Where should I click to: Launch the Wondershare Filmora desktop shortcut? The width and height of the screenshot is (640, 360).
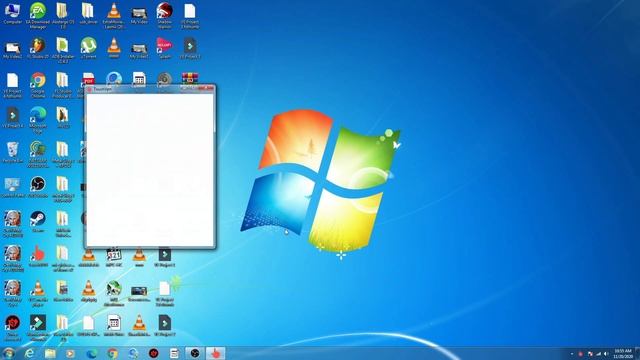point(38,327)
